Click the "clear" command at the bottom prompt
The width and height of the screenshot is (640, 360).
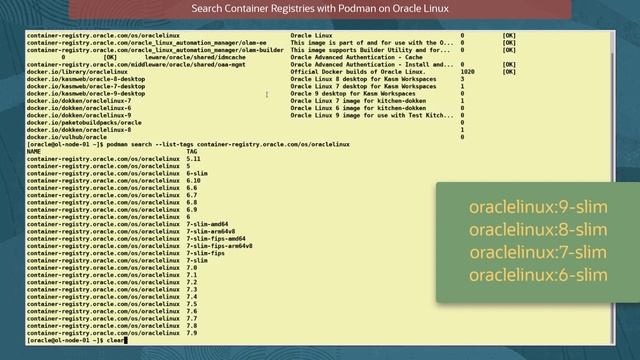(115, 340)
